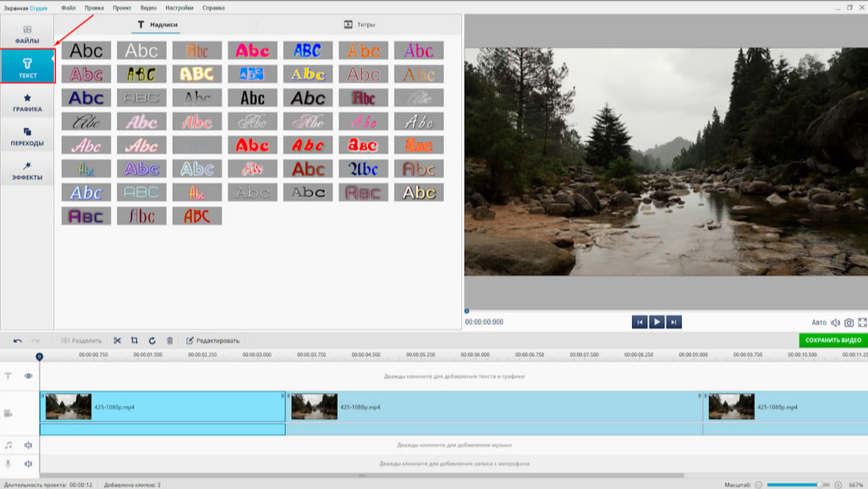Image resolution: width=868 pixels, height=489 pixels.
Task: Click the preview playback progress handle
Action: (x=467, y=311)
